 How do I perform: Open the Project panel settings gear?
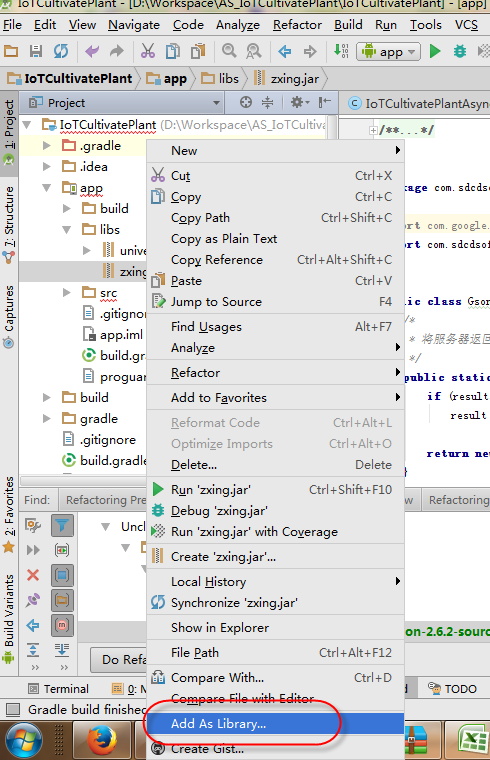click(x=299, y=102)
